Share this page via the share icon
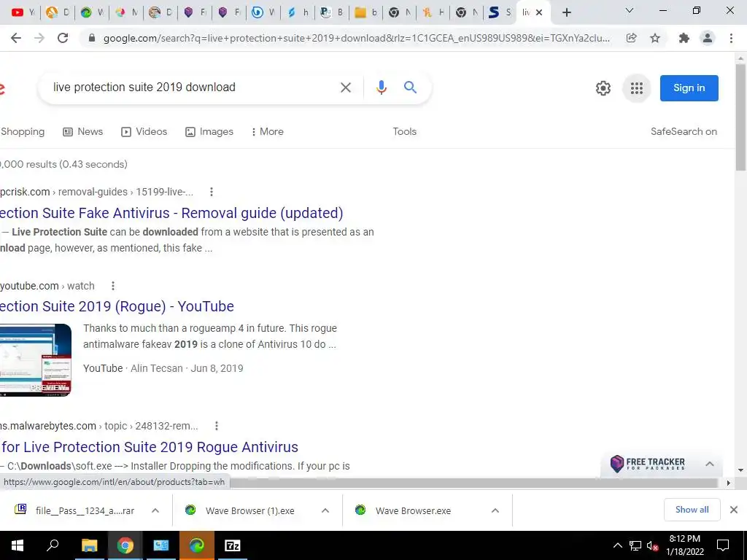The height and width of the screenshot is (560, 747). (x=631, y=38)
